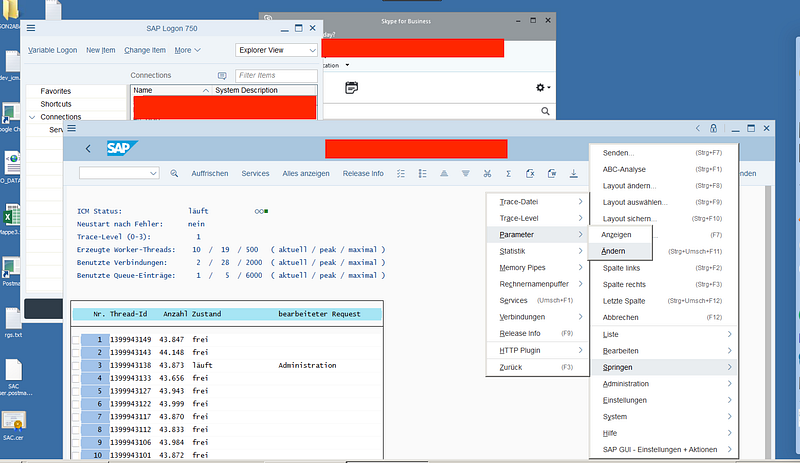The width and height of the screenshot is (800, 463).
Task: Click the scissors filter icon in toolbar
Action: pos(487,174)
